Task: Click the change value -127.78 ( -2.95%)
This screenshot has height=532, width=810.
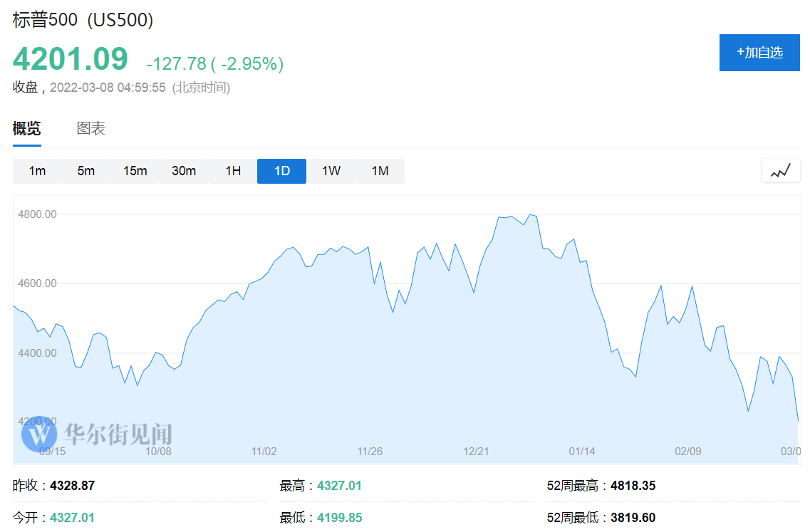Action: 215,63
